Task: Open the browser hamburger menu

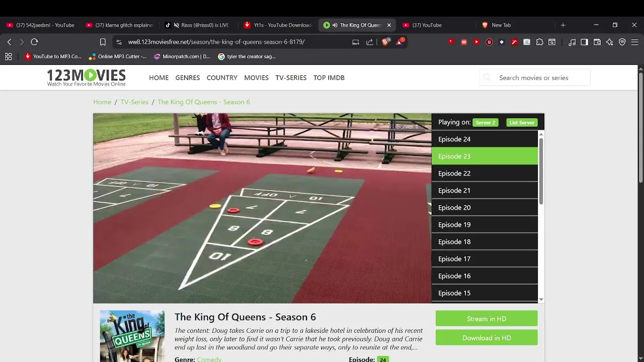Action: (635, 42)
